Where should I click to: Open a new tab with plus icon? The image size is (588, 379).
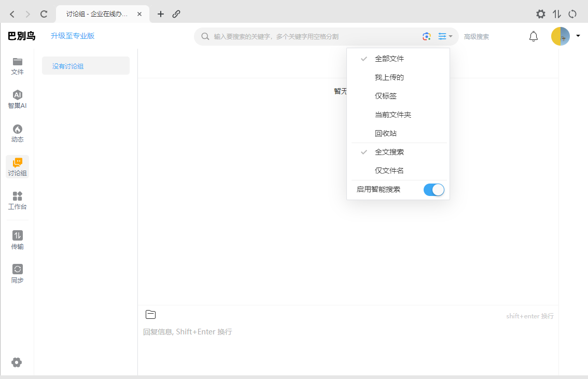point(161,14)
